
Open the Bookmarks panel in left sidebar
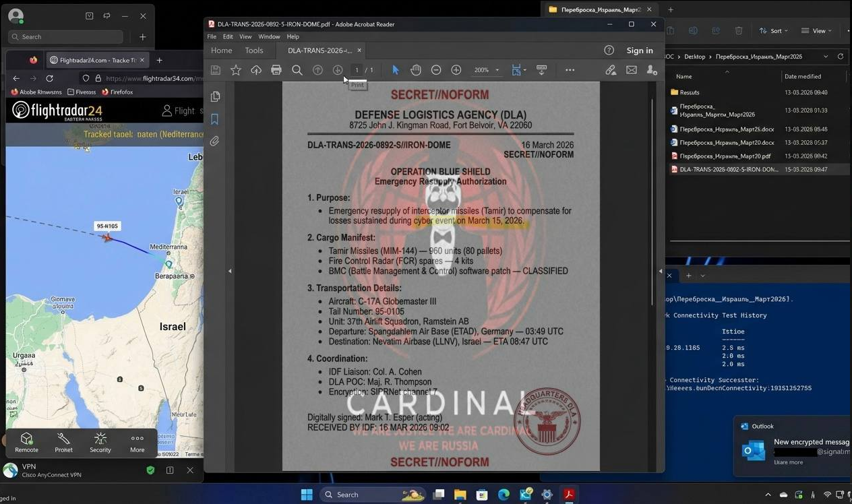(x=215, y=119)
